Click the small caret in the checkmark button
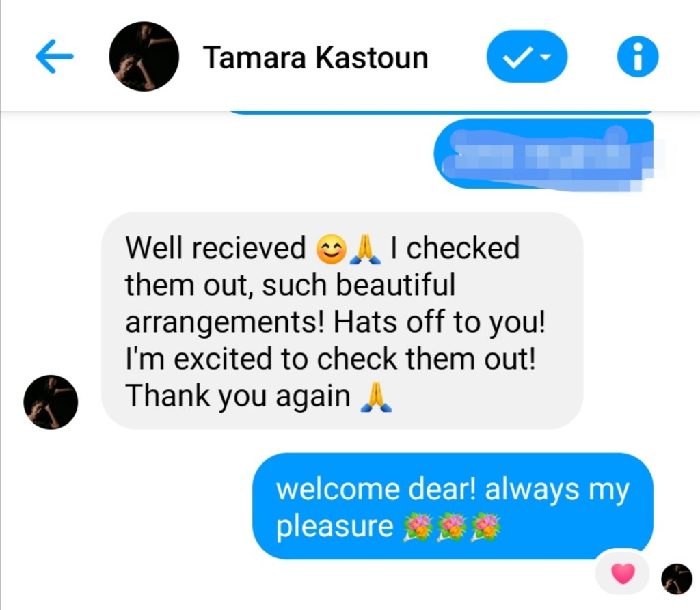 click(x=546, y=57)
